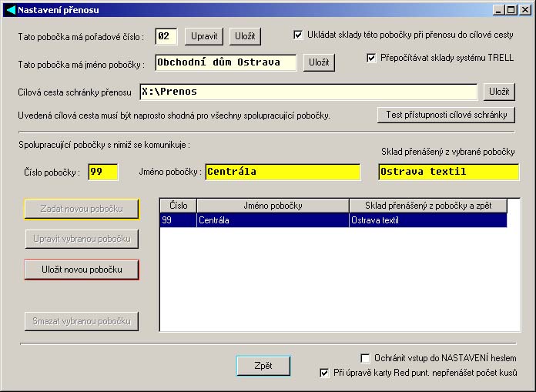Screen dimensions: 536x392
Task: Click Uložit next to the Upravit button
Action: coord(245,36)
